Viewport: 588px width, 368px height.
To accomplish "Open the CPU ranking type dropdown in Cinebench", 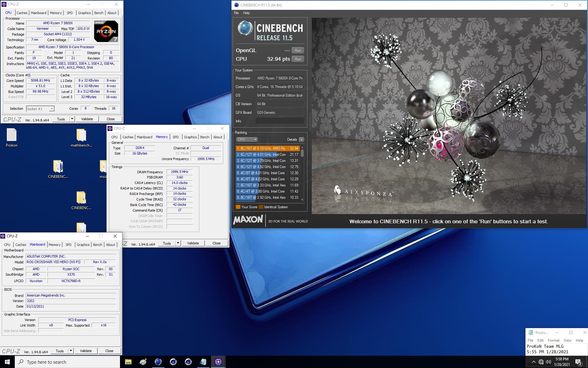I will coord(247,140).
